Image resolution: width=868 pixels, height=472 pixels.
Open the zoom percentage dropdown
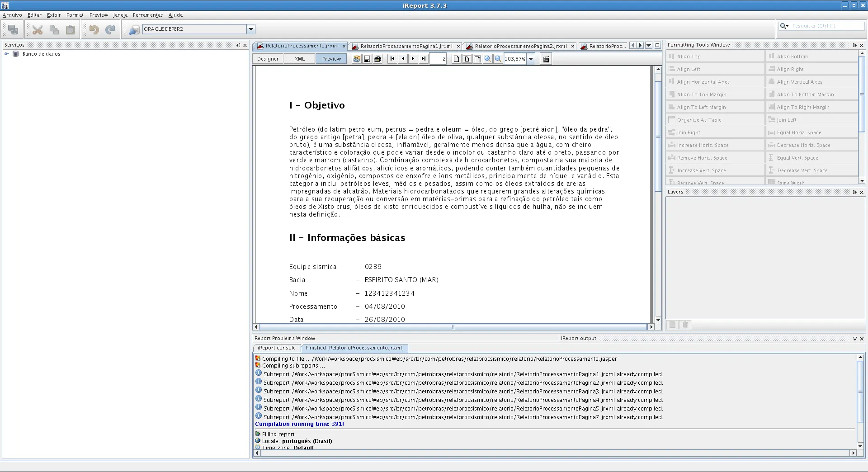(x=531, y=59)
